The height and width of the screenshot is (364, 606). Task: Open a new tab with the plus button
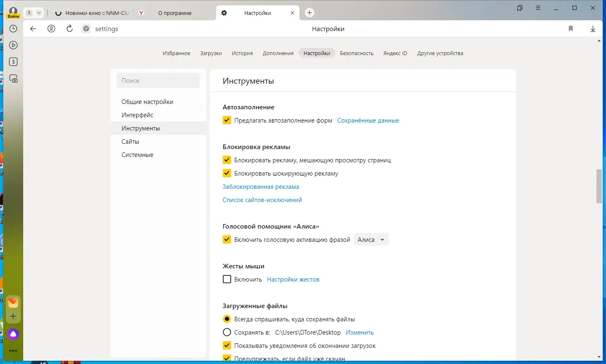pyautogui.click(x=309, y=13)
